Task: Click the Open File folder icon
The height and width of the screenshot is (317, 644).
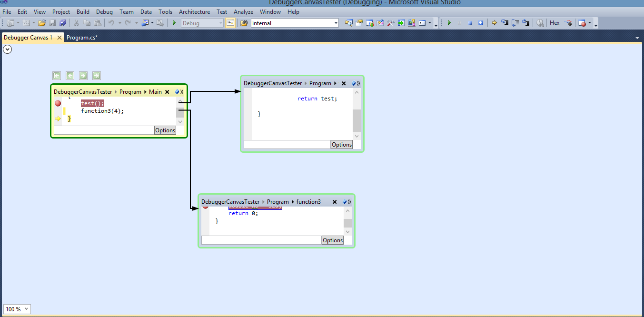Action: 42,23
